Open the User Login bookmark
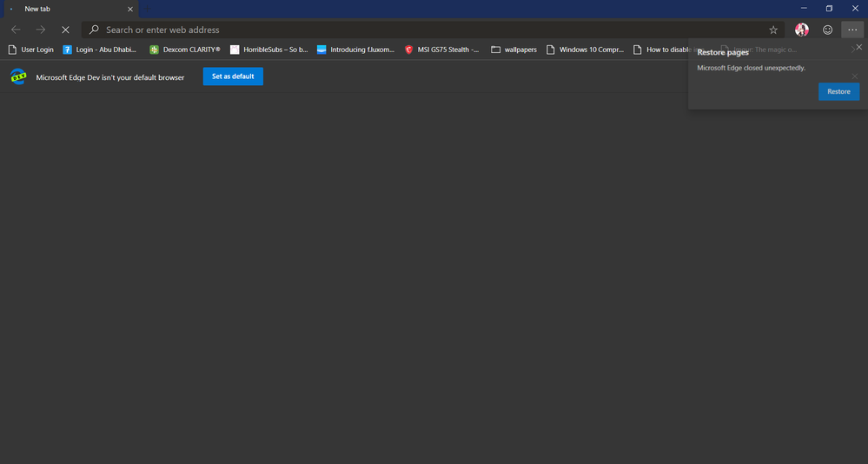The height and width of the screenshot is (464, 868). click(31, 50)
